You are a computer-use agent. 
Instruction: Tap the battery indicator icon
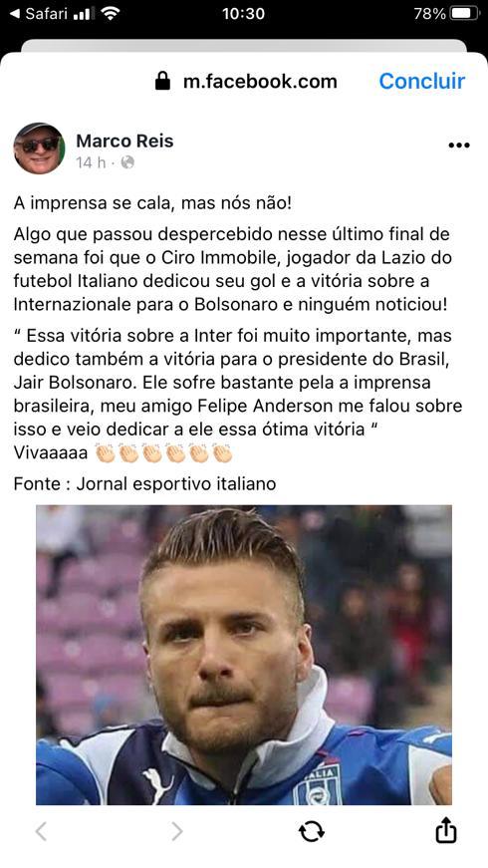point(464,13)
